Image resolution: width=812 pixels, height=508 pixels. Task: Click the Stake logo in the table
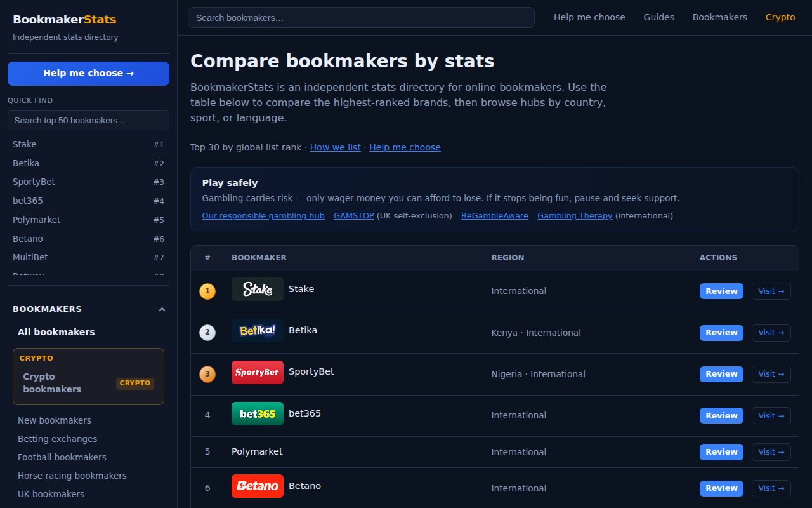258,289
